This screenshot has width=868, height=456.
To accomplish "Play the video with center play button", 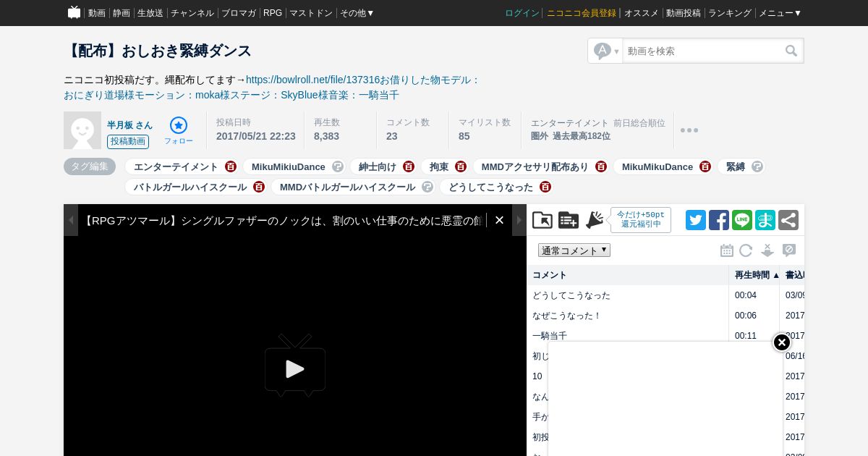I will (x=295, y=366).
